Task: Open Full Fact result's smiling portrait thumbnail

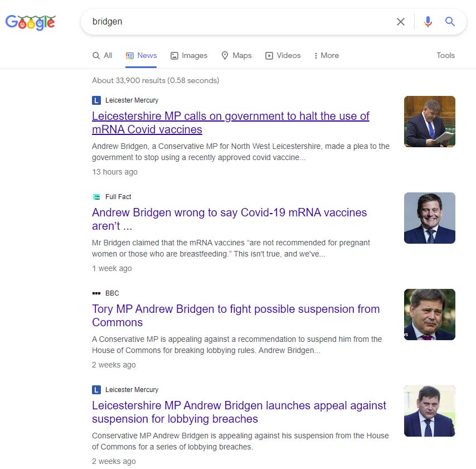Action: coord(430,218)
